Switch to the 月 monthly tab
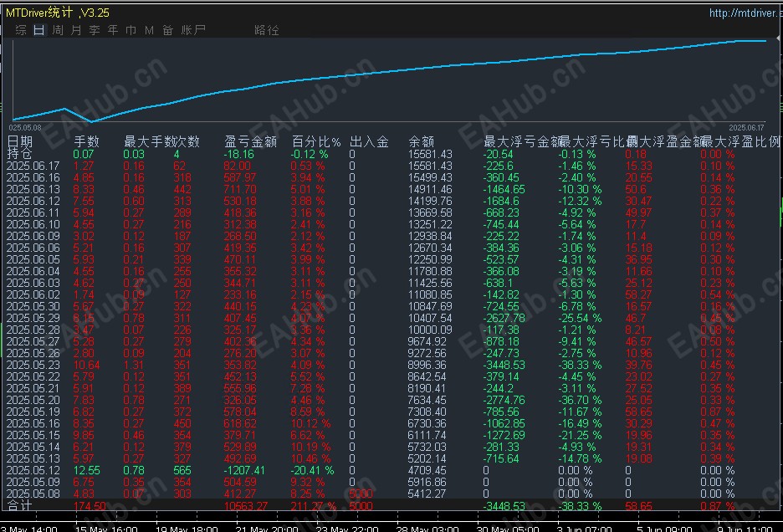The image size is (783, 532). [76, 30]
